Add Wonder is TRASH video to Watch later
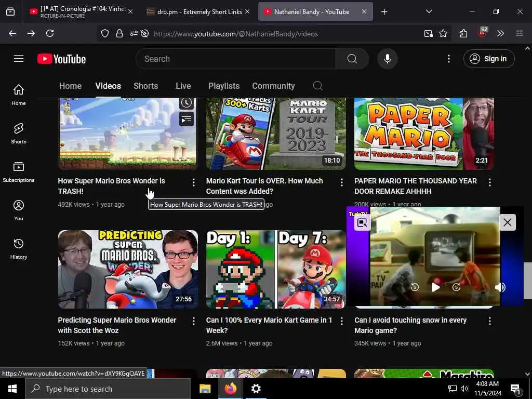The image size is (532, 399). (x=187, y=103)
